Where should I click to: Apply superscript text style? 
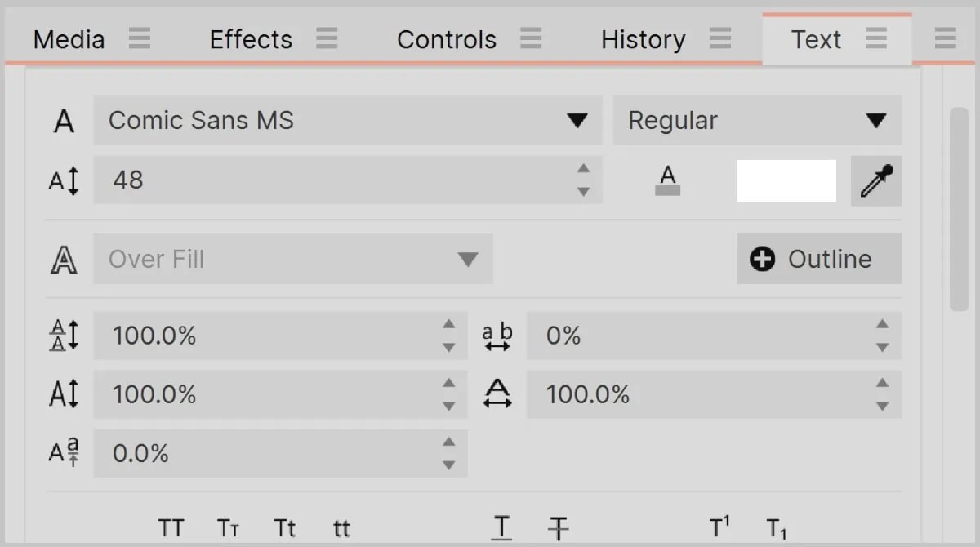pyautogui.click(x=719, y=528)
